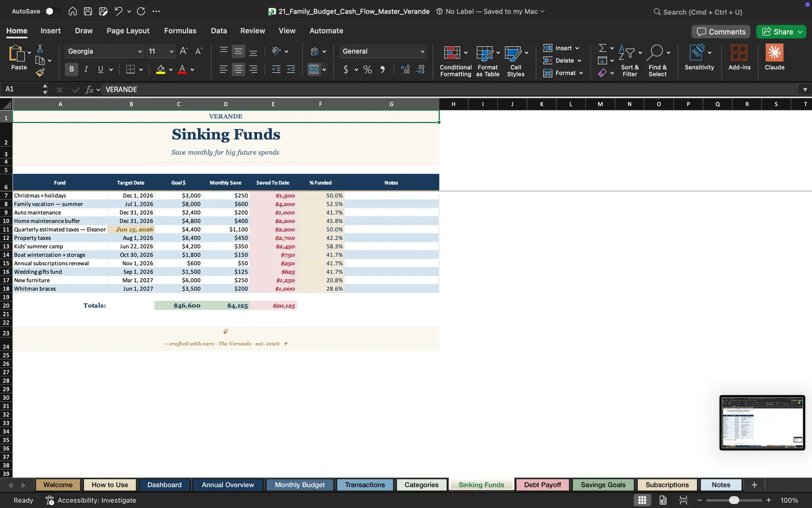Viewport: 812px width, 508px height.
Task: Adjust the zoom slider handle
Action: [734, 500]
